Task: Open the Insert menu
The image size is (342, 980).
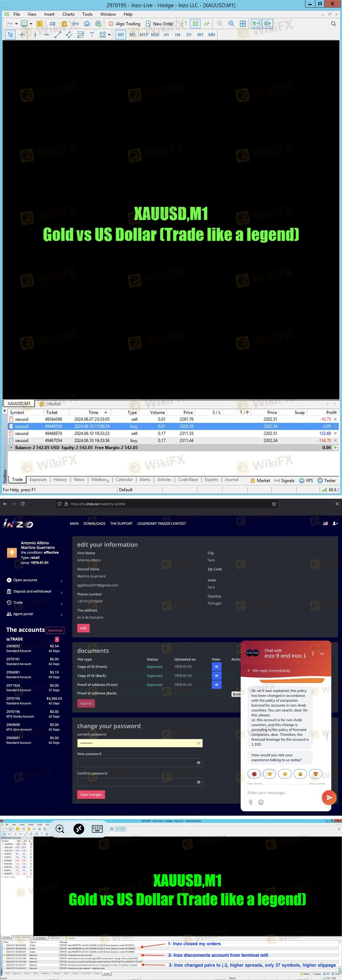Action: (49, 14)
